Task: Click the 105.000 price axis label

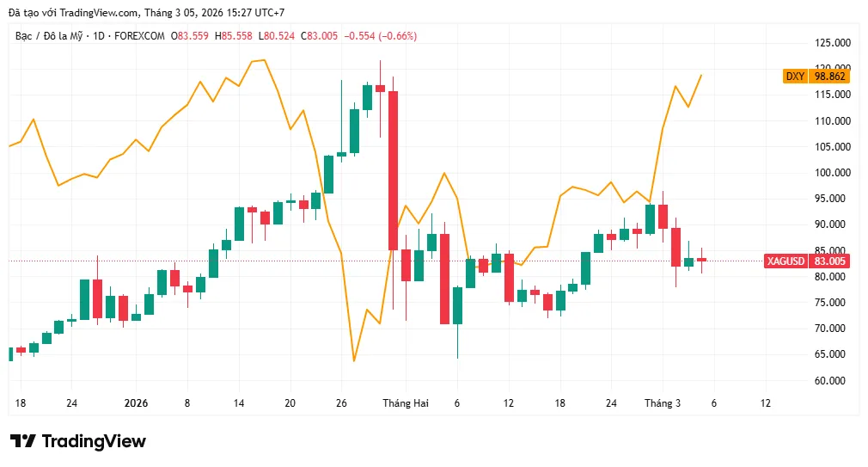Action: coord(833,147)
